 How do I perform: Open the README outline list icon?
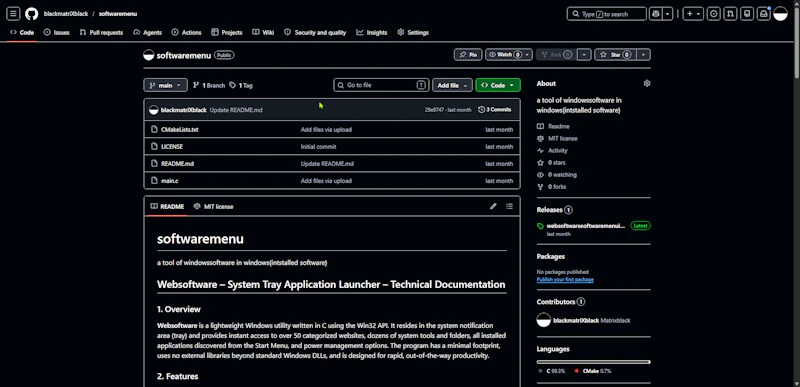509,207
